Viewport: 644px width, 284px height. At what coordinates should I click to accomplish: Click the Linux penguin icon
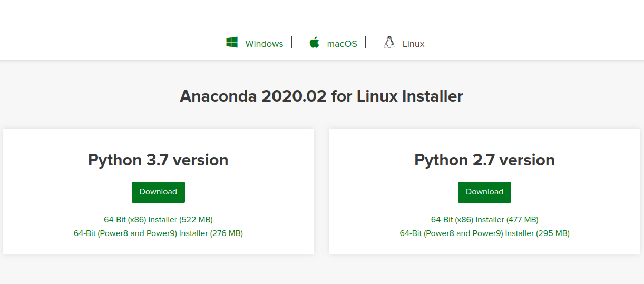[389, 43]
